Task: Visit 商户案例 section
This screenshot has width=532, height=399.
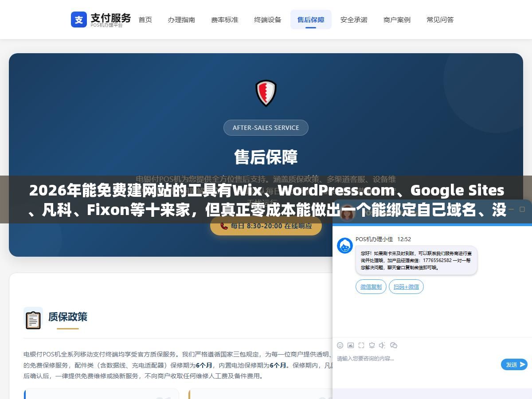Action: pos(397,20)
